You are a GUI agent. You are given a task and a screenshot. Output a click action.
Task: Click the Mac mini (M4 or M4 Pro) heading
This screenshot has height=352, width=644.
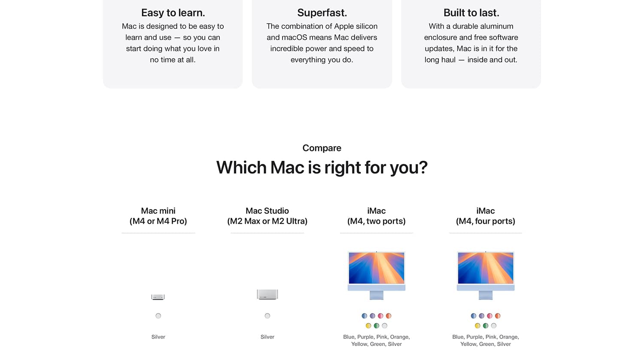[158, 216]
